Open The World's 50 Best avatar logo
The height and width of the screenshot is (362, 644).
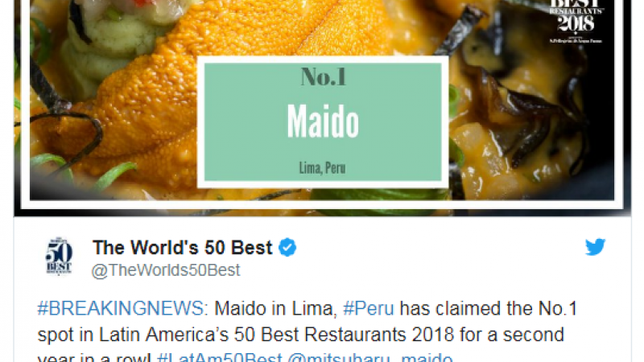[x=59, y=256]
